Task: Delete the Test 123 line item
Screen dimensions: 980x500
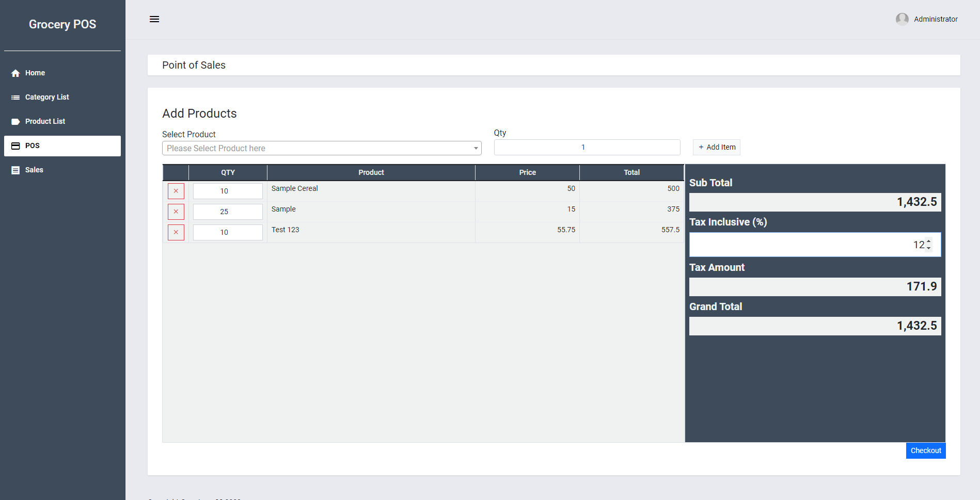Action: click(176, 232)
